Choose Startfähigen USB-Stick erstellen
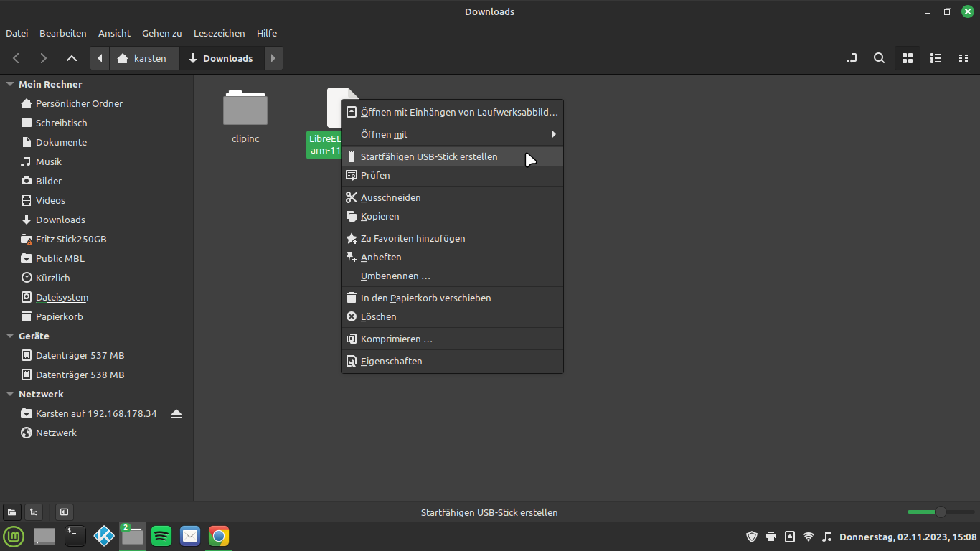This screenshot has height=551, width=980. [x=453, y=156]
